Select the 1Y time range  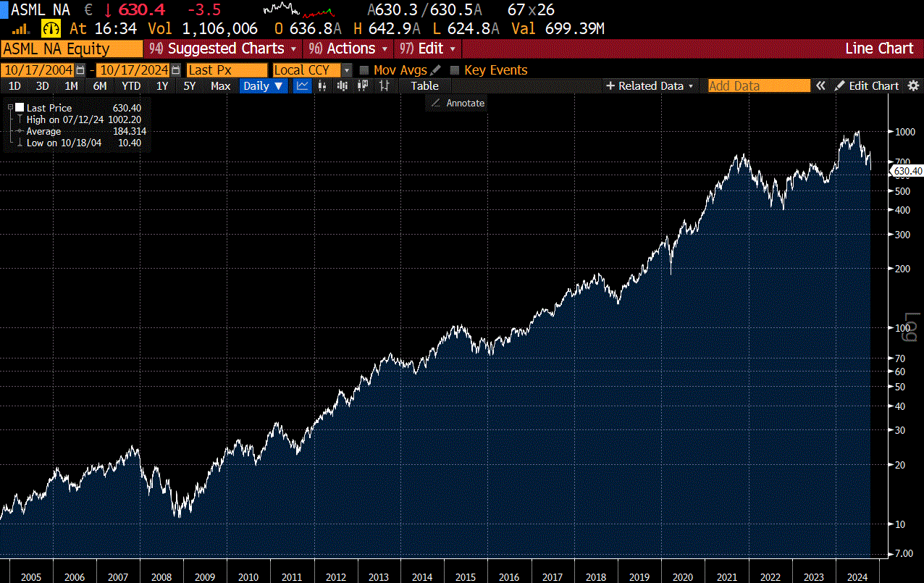(162, 85)
